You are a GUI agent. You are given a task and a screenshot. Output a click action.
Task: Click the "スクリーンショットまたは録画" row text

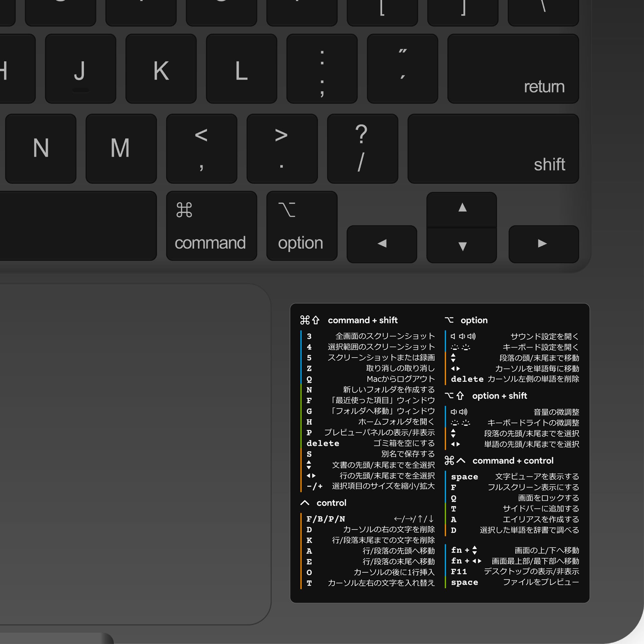[x=381, y=357]
